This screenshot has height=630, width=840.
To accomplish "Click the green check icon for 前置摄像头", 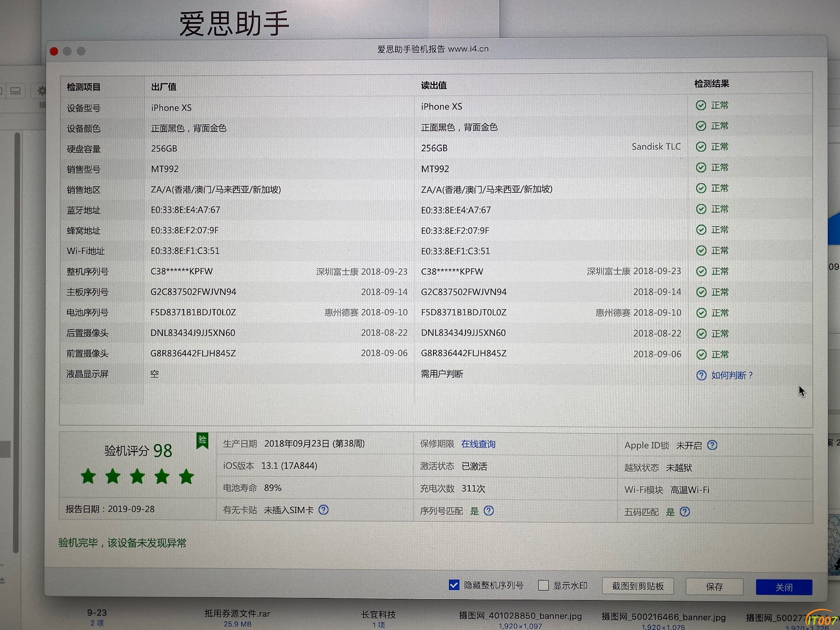I will (701, 354).
